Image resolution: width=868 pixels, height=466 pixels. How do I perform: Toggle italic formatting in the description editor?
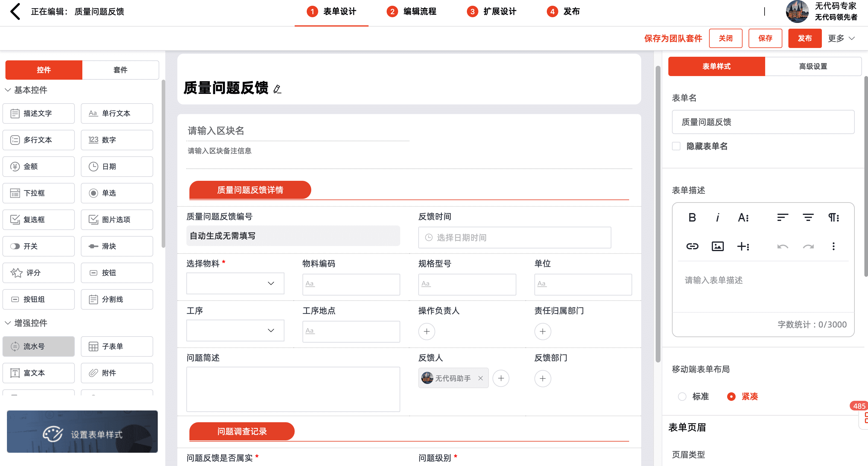(718, 218)
